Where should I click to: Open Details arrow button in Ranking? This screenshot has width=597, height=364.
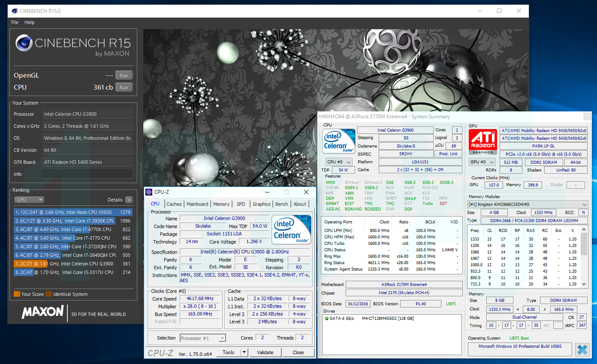(x=129, y=200)
